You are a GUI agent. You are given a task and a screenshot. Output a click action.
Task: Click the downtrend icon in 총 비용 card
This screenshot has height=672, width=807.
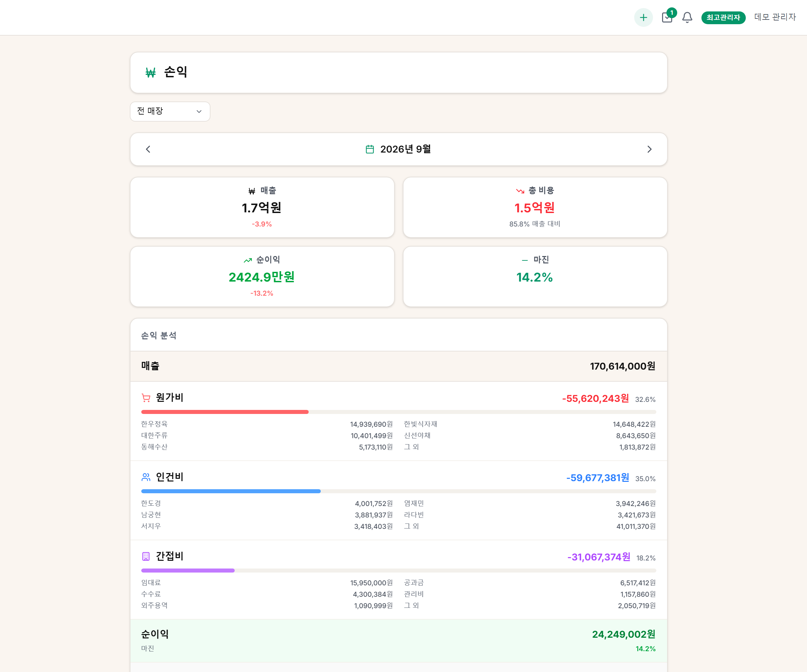tap(520, 191)
